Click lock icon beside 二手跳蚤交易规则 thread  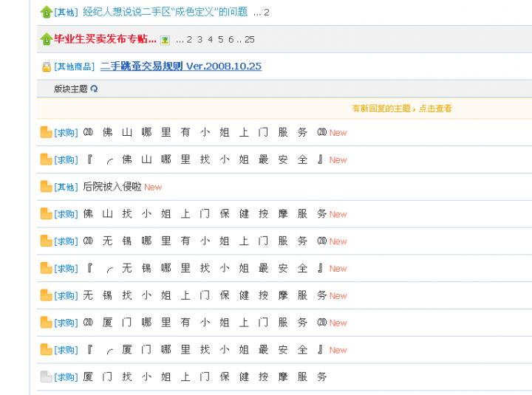(47, 66)
